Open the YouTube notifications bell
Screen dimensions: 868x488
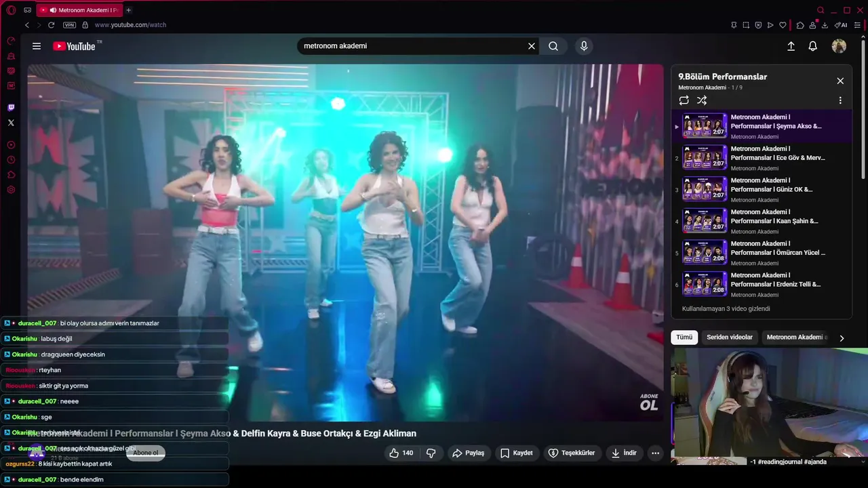tap(812, 46)
